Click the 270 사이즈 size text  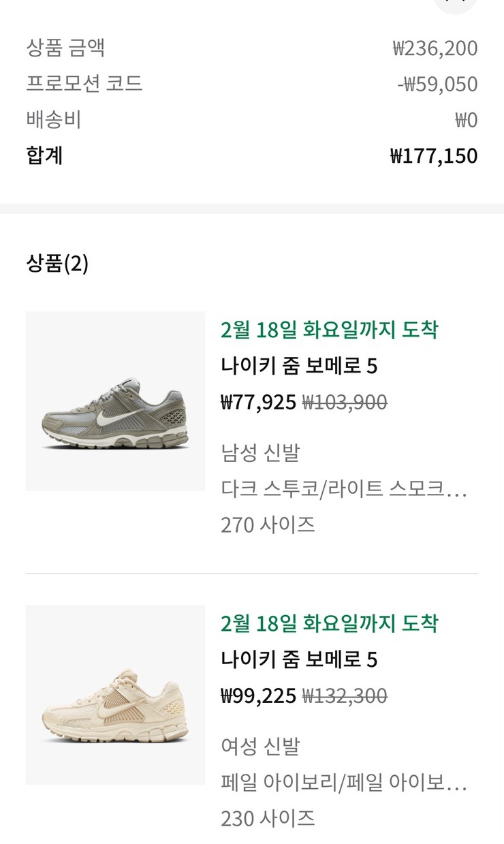pyautogui.click(x=268, y=525)
